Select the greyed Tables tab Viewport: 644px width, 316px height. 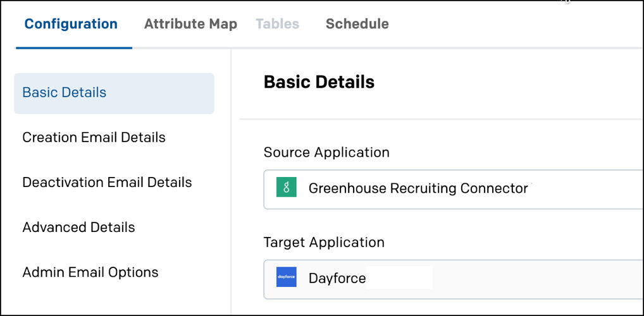(277, 24)
